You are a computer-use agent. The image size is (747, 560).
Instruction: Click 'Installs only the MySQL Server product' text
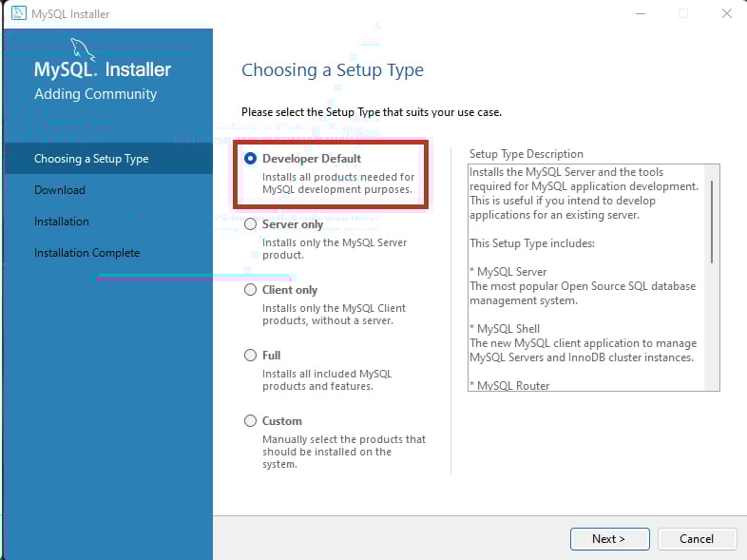[335, 249]
